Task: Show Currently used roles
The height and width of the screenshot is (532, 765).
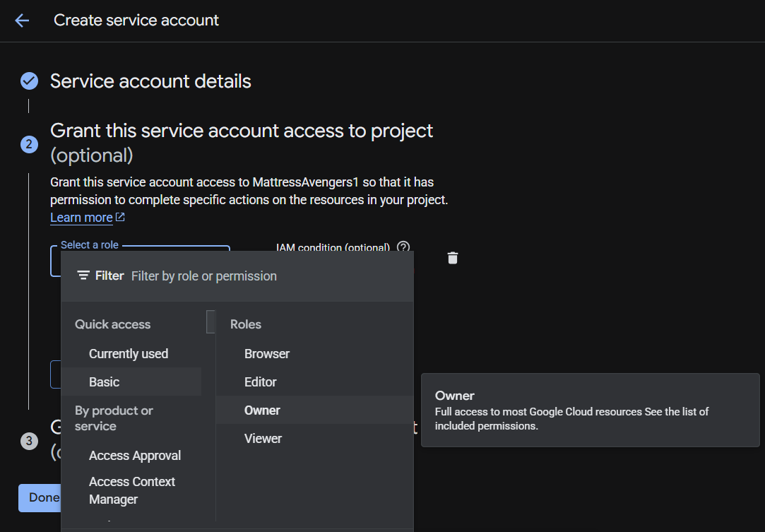Action: [x=129, y=354]
